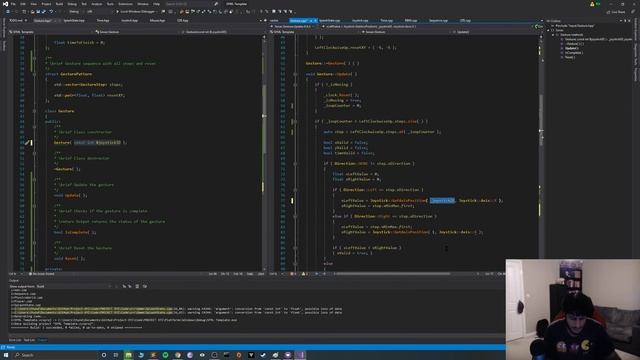
Task: Open the Extensions menu
Action: point(125,4)
